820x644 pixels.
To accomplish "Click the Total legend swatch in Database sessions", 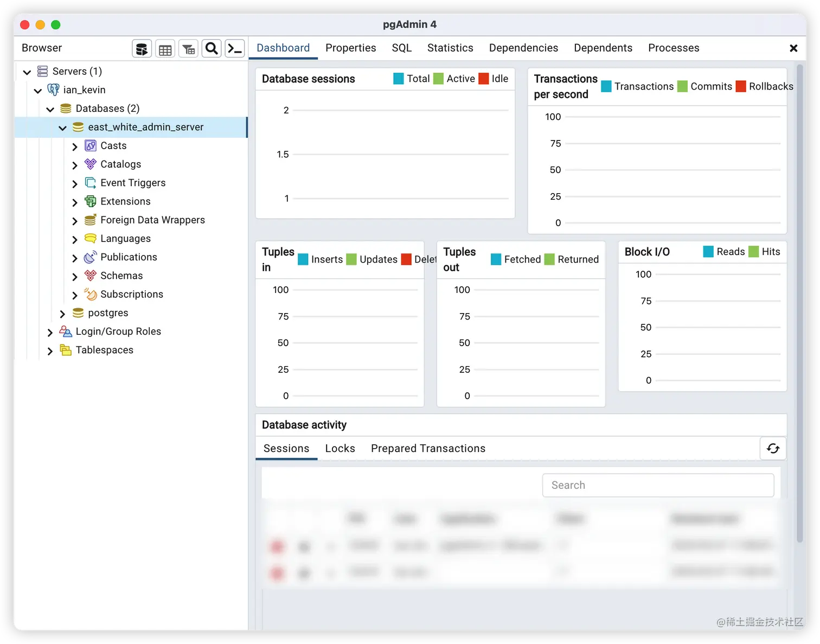I will pos(399,79).
